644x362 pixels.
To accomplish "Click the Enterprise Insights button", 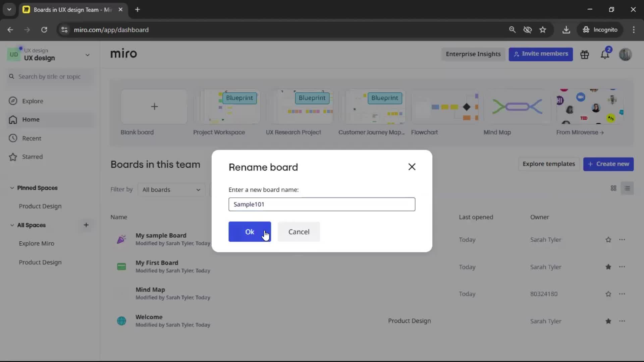I will [473, 54].
